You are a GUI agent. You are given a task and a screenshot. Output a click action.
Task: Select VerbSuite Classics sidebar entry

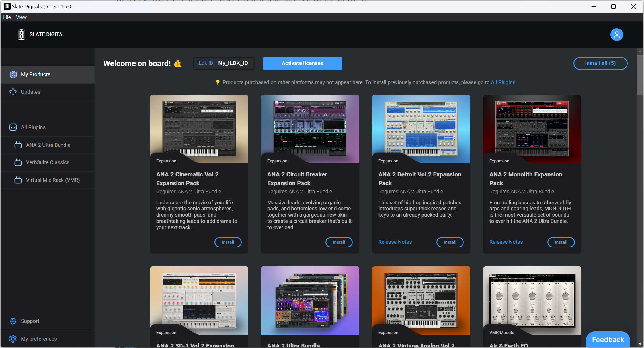[48, 162]
